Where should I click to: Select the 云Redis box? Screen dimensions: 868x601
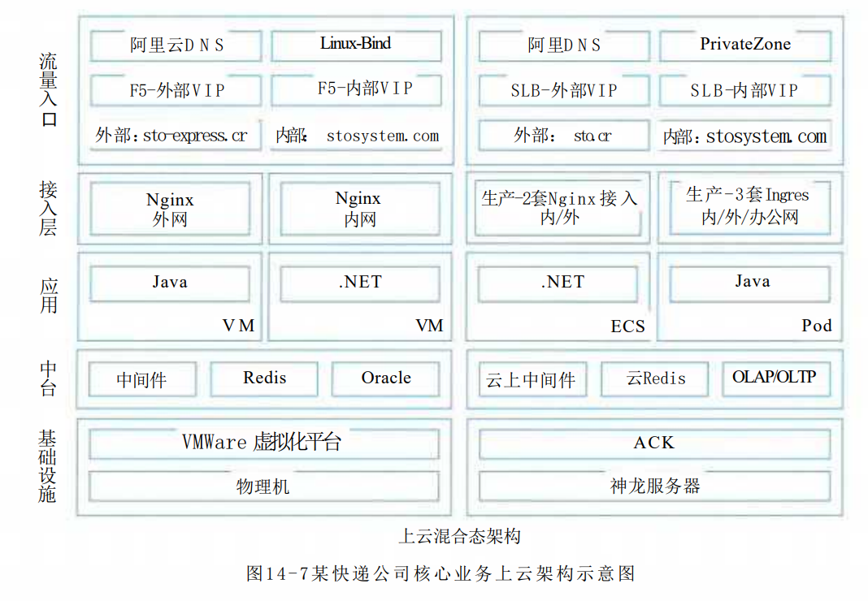(x=655, y=379)
